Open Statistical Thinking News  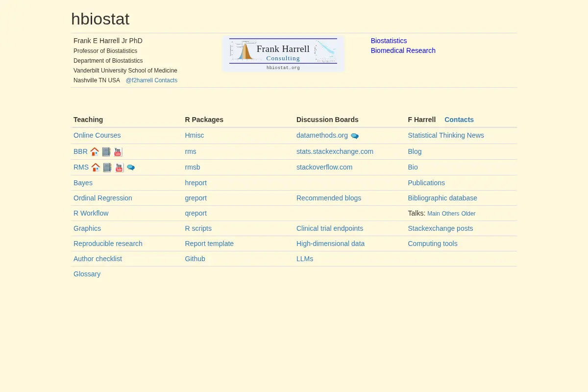(x=446, y=135)
